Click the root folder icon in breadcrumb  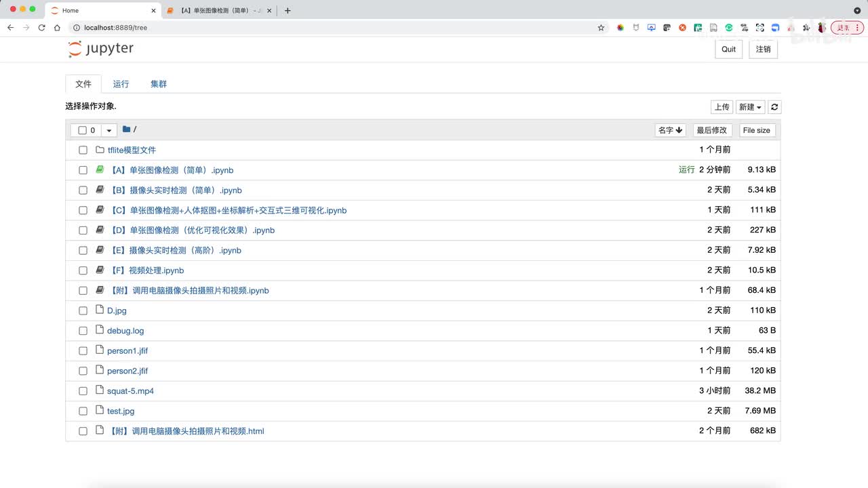tap(127, 129)
